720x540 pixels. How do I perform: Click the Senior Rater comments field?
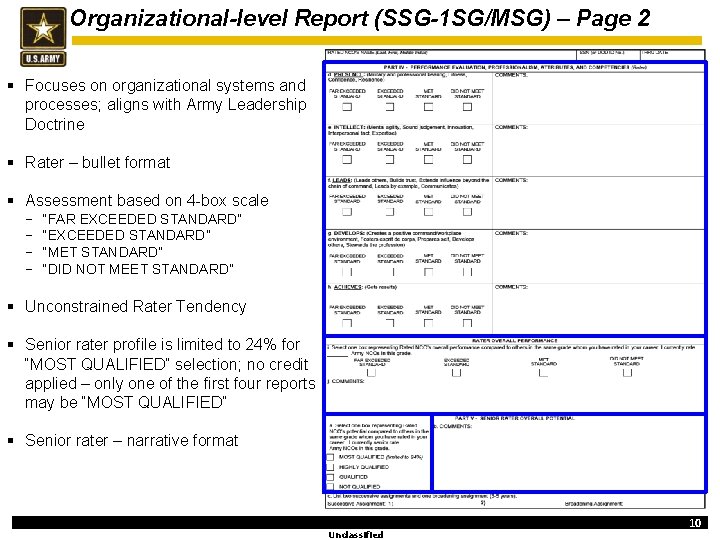(569, 456)
